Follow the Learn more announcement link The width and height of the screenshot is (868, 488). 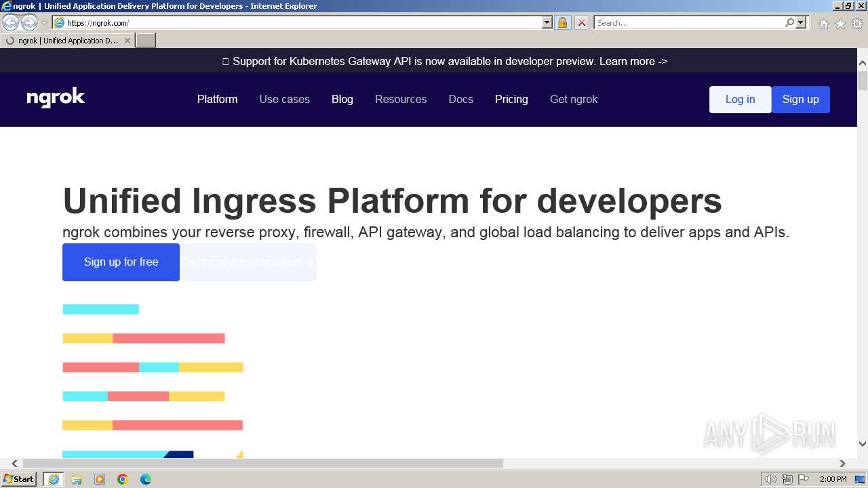click(x=633, y=61)
